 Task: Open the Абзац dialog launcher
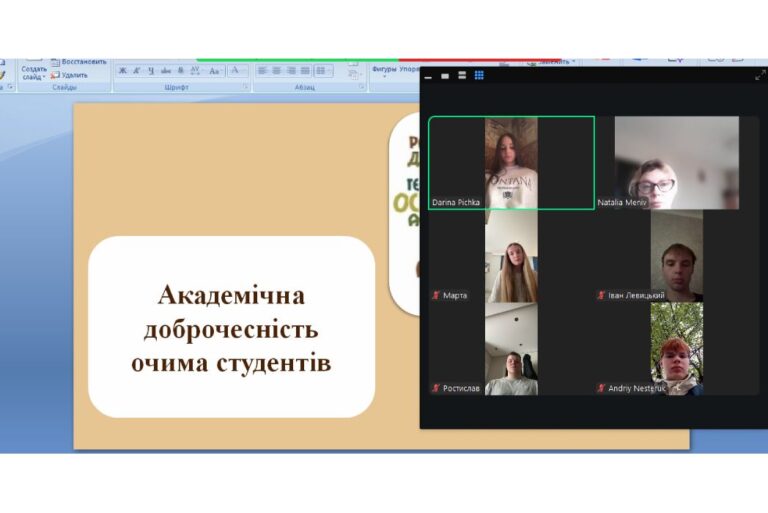(361, 87)
